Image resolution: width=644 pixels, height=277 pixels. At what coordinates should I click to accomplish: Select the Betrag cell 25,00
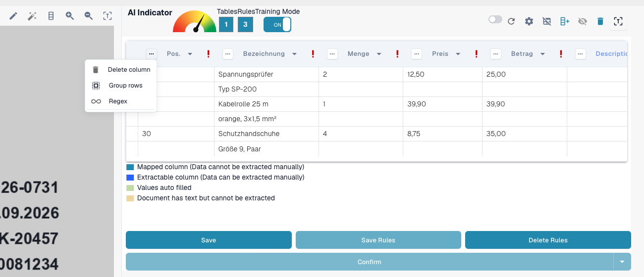525,75
